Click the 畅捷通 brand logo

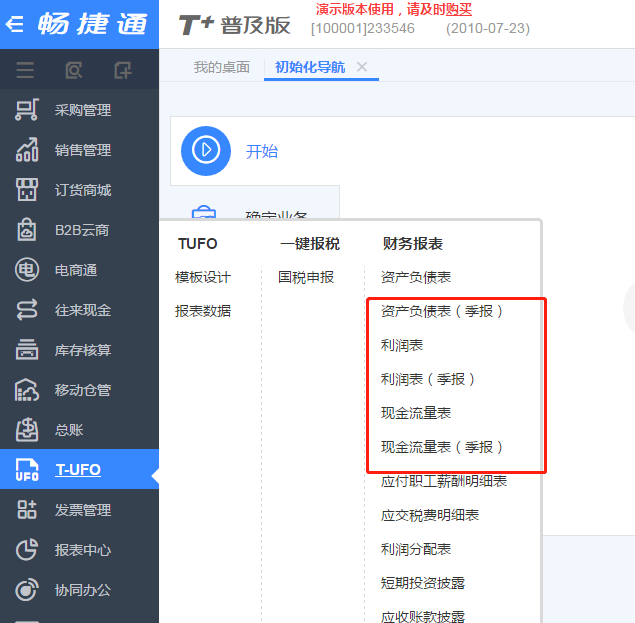92,23
